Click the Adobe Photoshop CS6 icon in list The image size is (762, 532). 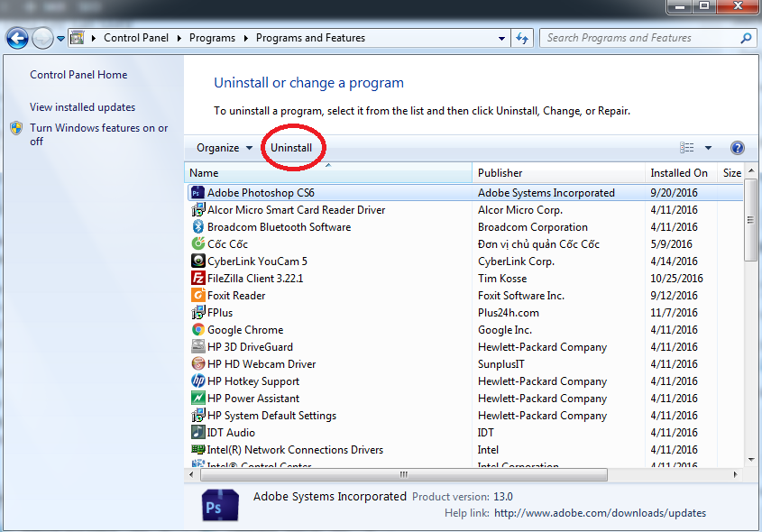(x=198, y=193)
